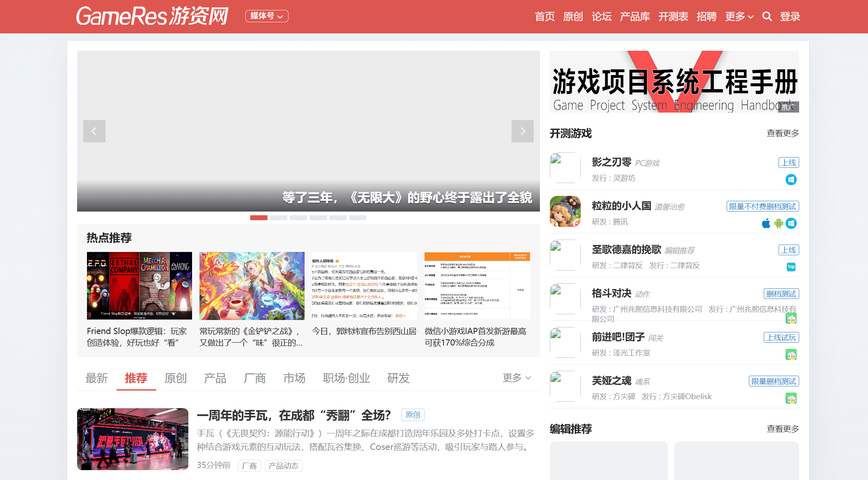Click the 删档测试 tag for 格斗对决

[x=781, y=294]
